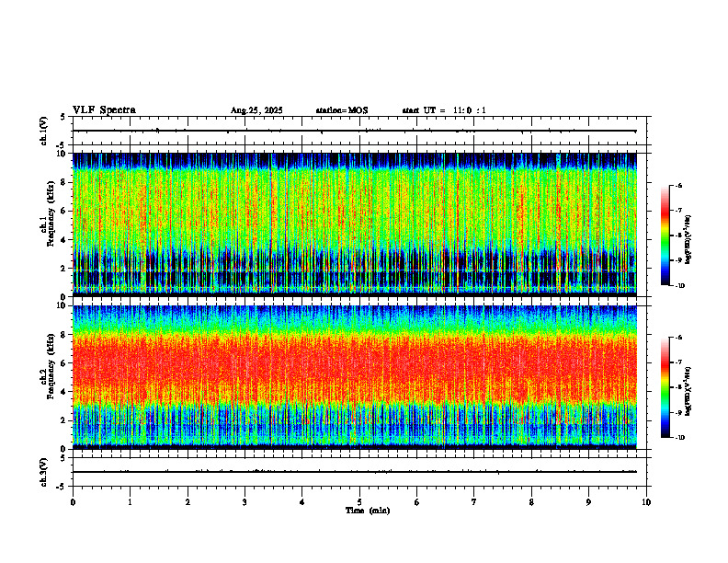
Task: Click time axis tick label "8"
Action: click(x=531, y=502)
